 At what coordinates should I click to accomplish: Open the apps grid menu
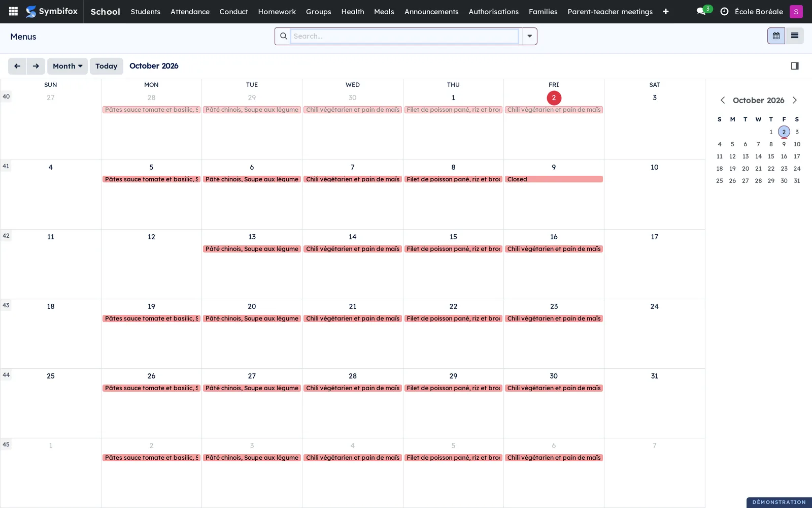[13, 11]
